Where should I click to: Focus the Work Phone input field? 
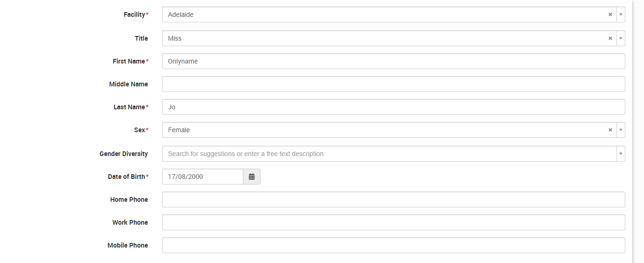[x=393, y=222]
